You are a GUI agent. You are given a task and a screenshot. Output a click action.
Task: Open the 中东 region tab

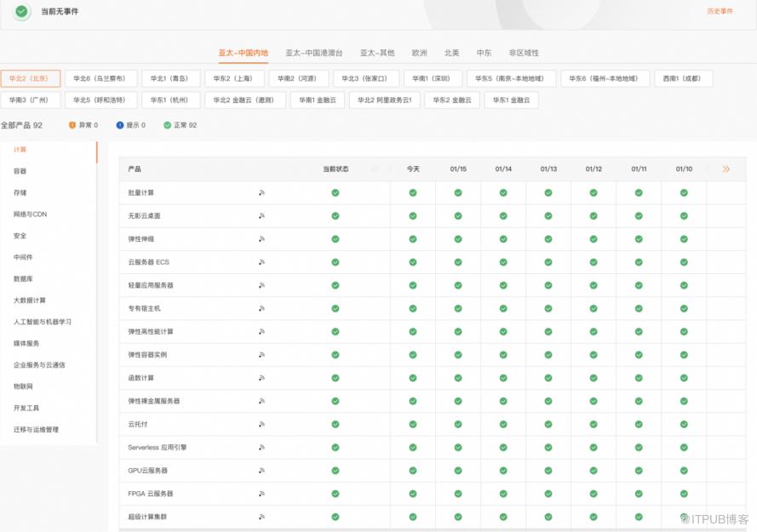484,53
